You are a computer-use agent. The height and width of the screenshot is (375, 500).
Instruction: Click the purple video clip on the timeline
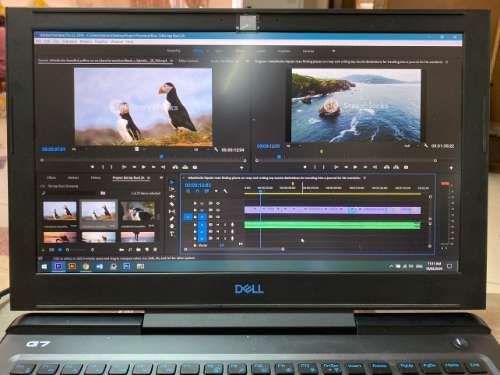tap(332, 210)
